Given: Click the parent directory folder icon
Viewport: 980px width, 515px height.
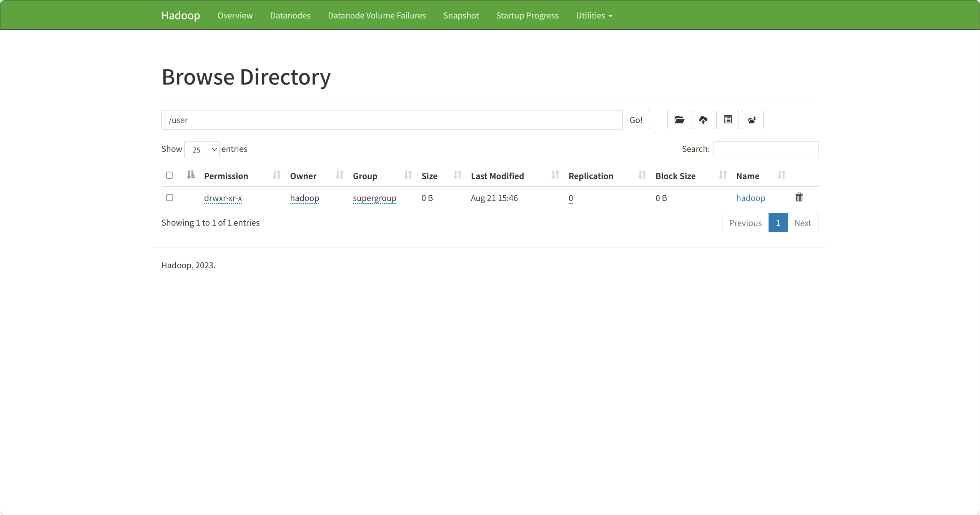Looking at the screenshot, I should coord(679,120).
